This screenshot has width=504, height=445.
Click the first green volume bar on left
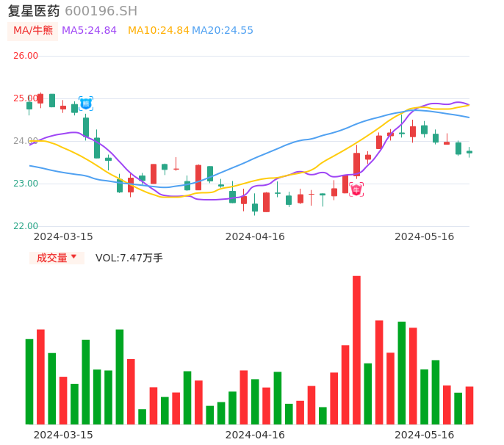pos(29,382)
